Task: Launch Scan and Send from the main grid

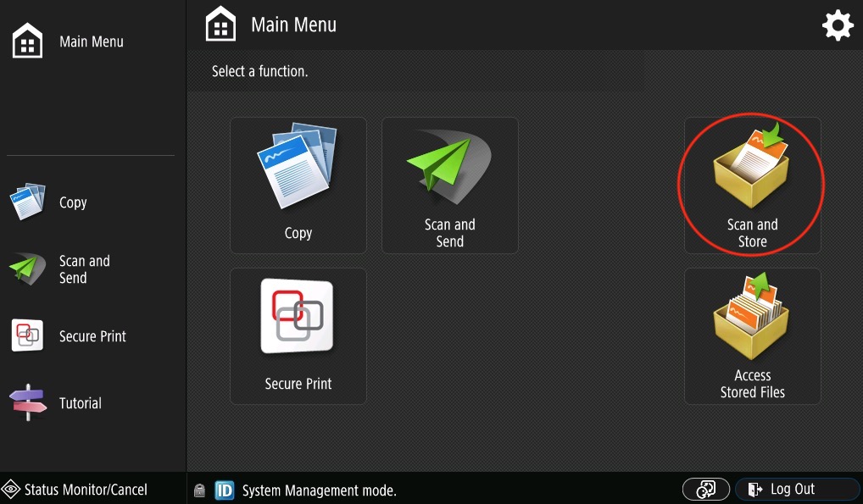Action: (x=449, y=186)
